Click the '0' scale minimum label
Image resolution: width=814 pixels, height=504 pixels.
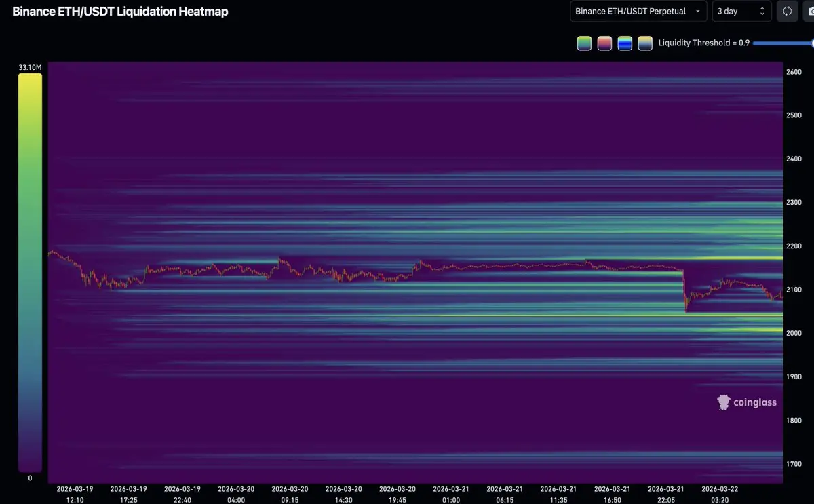click(30, 478)
